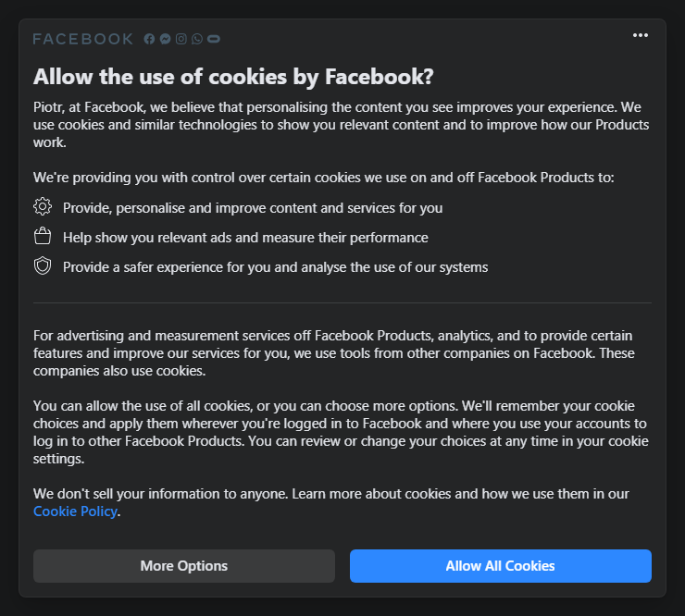Click the 'Allow the use of cookies' heading

[233, 77]
